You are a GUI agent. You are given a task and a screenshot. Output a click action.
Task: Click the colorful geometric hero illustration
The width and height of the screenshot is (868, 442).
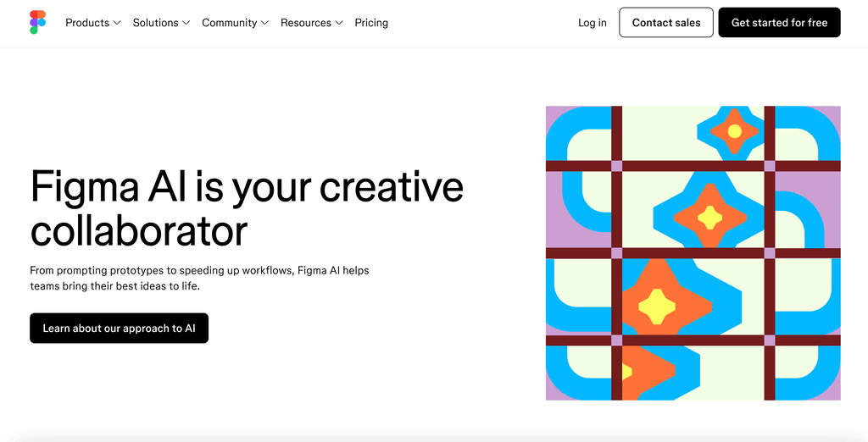693,253
